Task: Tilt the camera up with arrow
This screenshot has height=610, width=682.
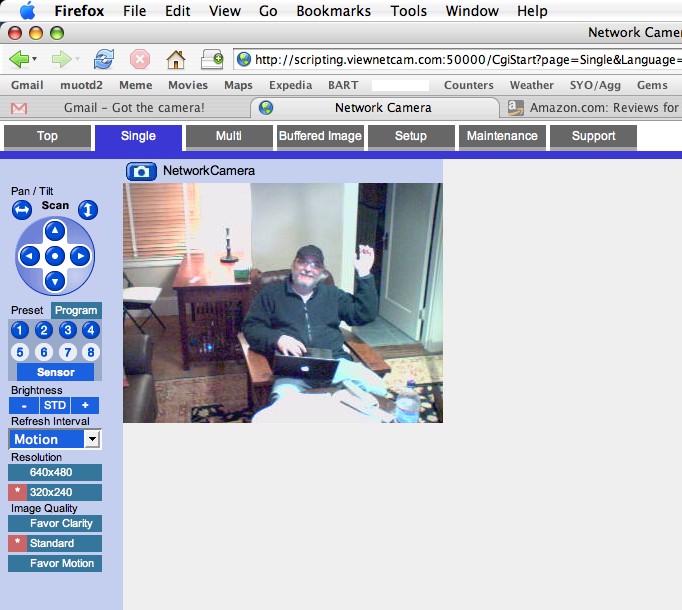Action: coord(55,231)
